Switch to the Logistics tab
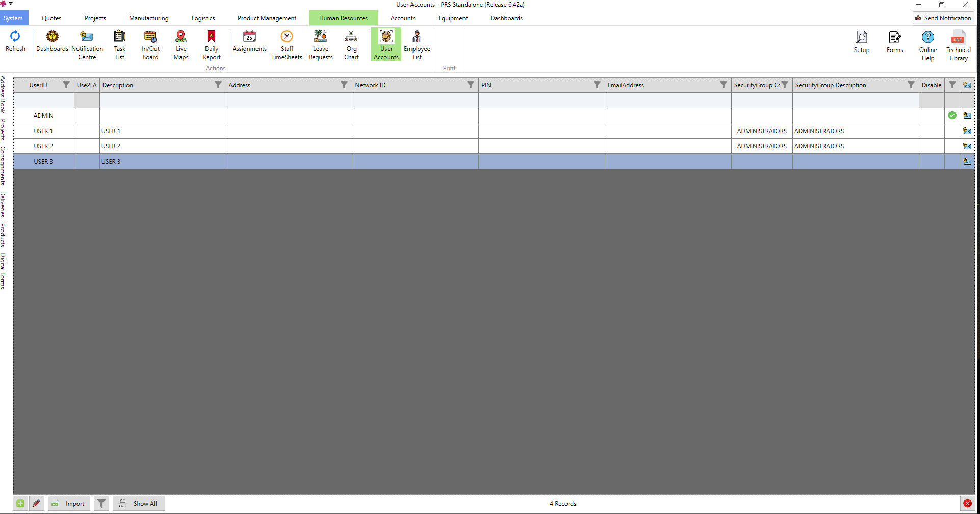The width and height of the screenshot is (980, 514). pyautogui.click(x=203, y=18)
